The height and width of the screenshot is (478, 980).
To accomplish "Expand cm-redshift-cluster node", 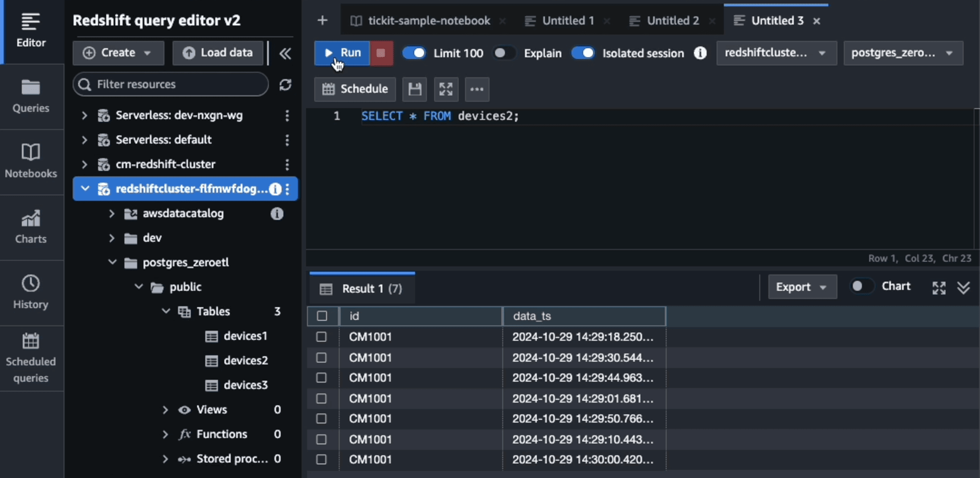I will (x=84, y=164).
